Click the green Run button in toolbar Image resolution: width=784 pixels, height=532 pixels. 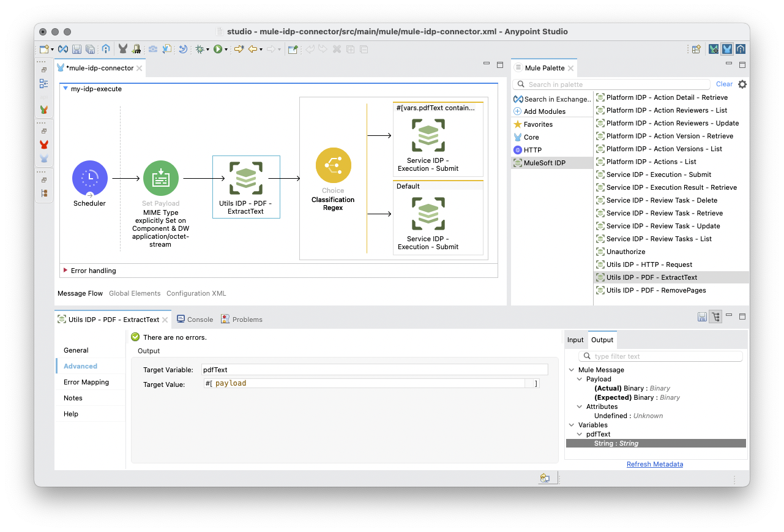coord(217,49)
